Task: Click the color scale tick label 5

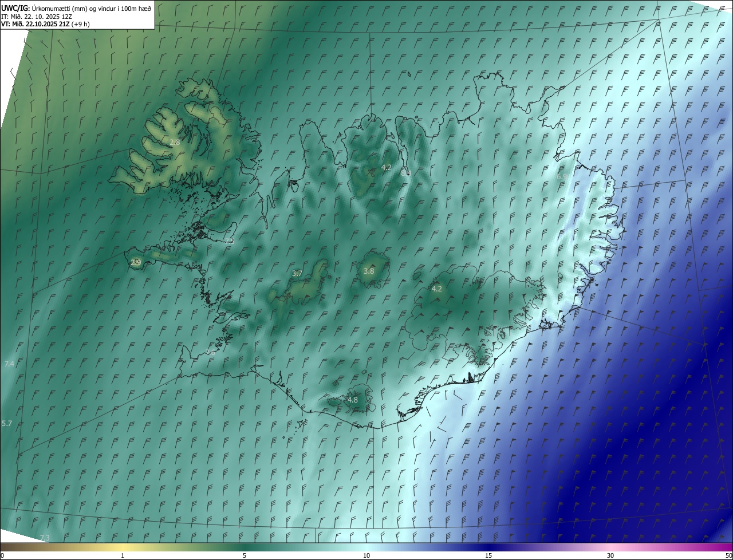Action: (x=245, y=555)
